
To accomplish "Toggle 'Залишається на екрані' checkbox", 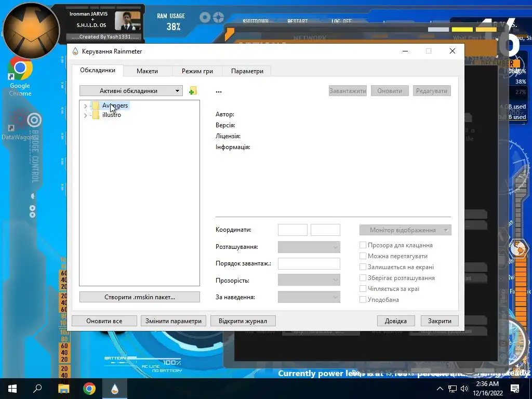I will (363, 267).
